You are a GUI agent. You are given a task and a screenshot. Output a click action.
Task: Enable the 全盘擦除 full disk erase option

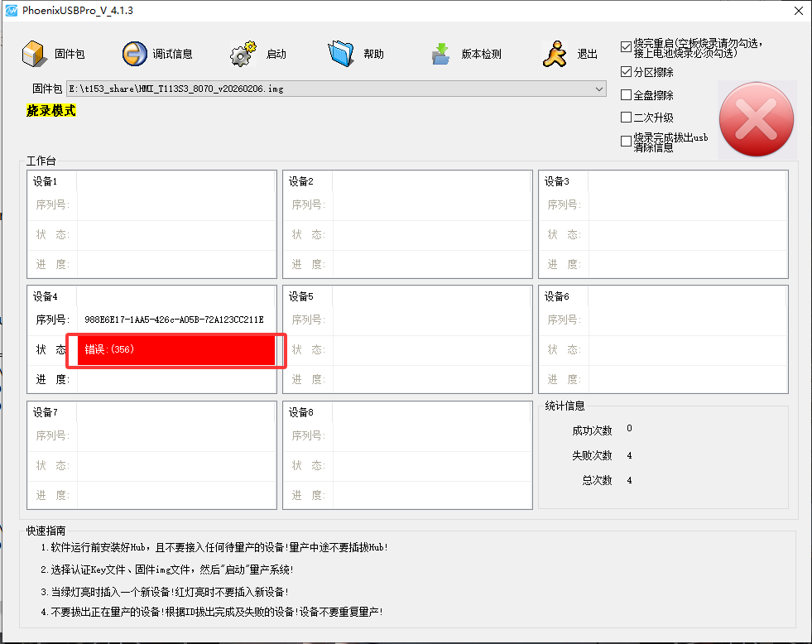click(627, 94)
